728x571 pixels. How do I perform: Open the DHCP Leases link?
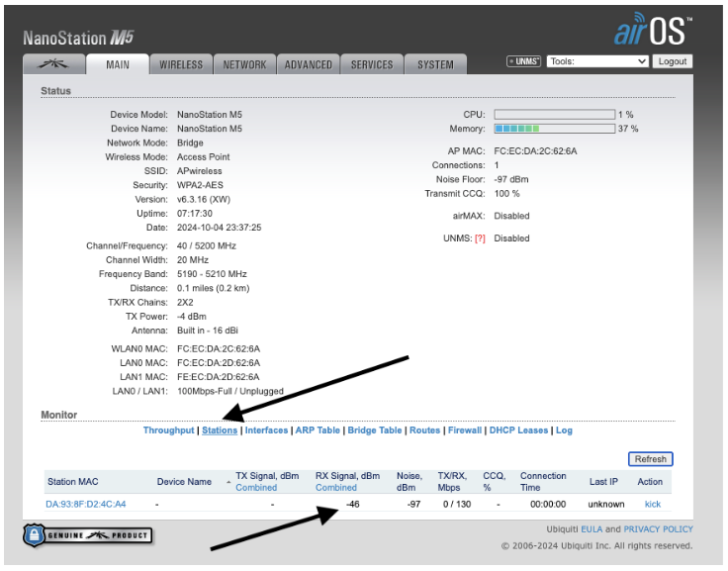point(518,430)
